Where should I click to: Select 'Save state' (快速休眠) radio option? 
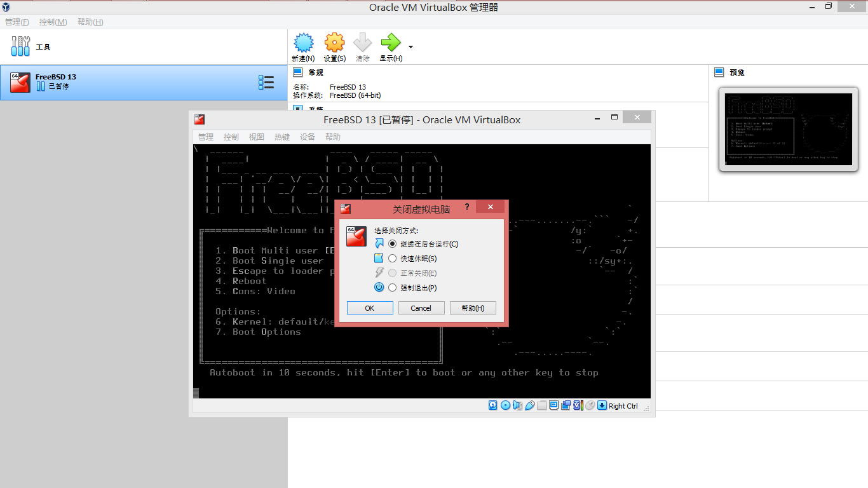[392, 259]
